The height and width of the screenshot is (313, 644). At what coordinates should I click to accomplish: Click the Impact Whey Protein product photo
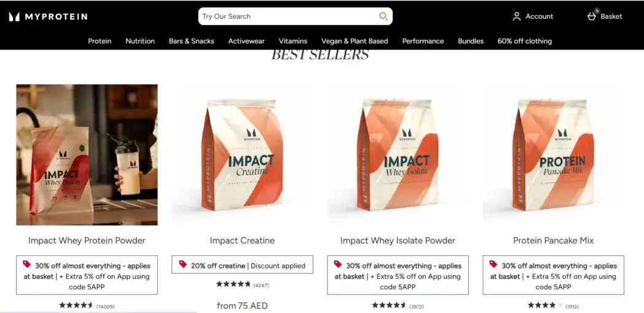87,155
